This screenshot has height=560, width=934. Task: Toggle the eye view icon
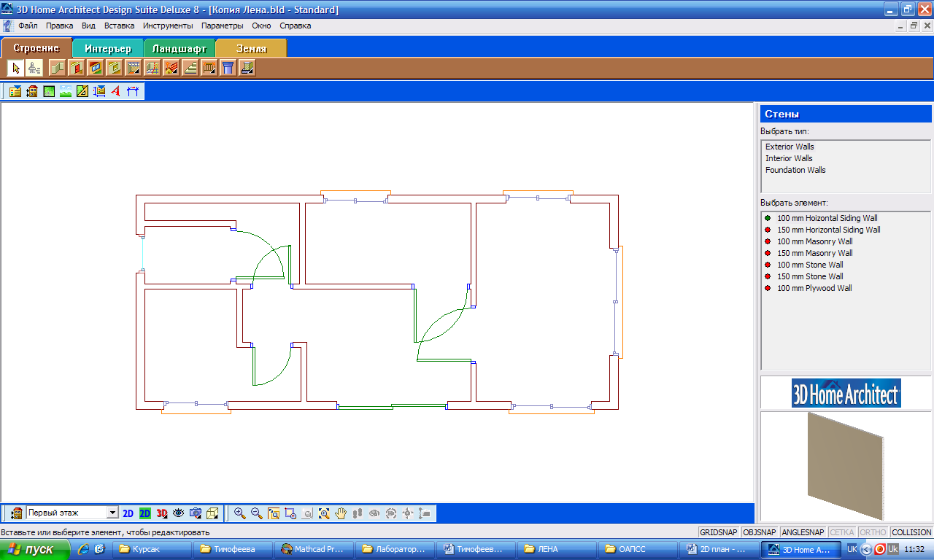tap(179, 513)
